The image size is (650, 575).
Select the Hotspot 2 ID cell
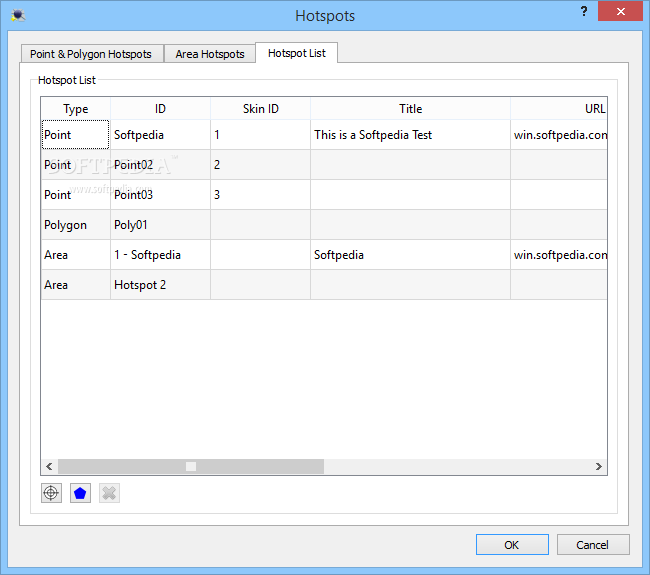point(160,285)
